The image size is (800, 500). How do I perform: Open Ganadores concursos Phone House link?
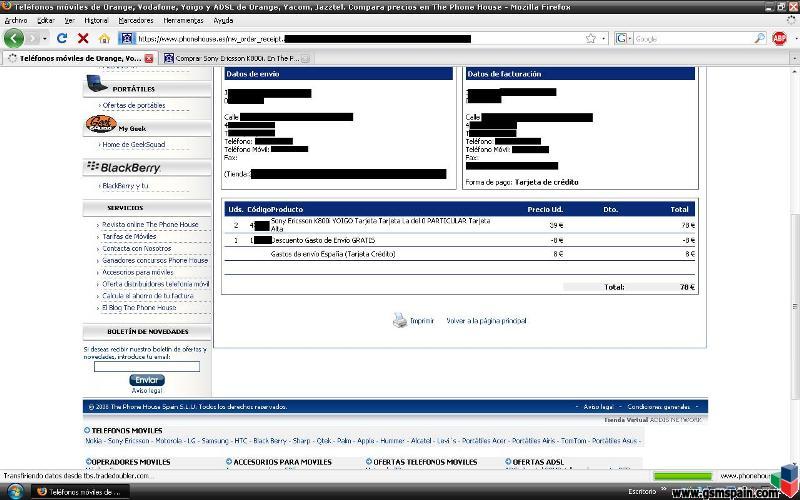coord(155,260)
